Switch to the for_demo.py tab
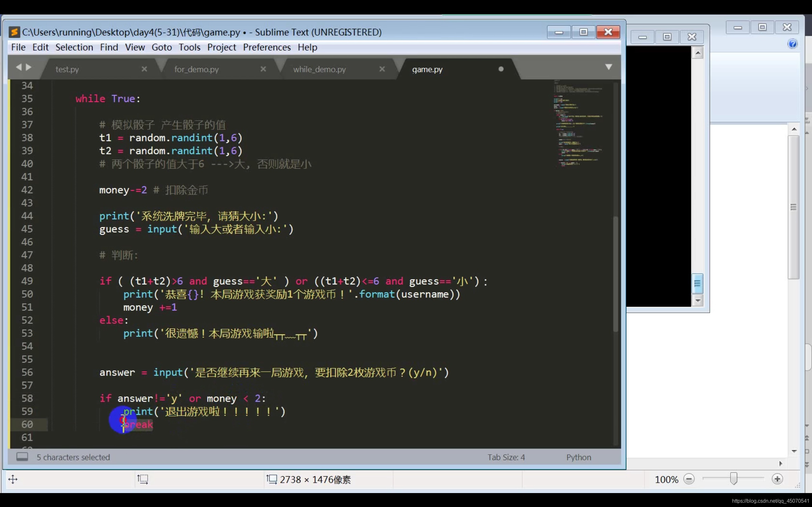The height and width of the screenshot is (507, 812). (x=196, y=69)
